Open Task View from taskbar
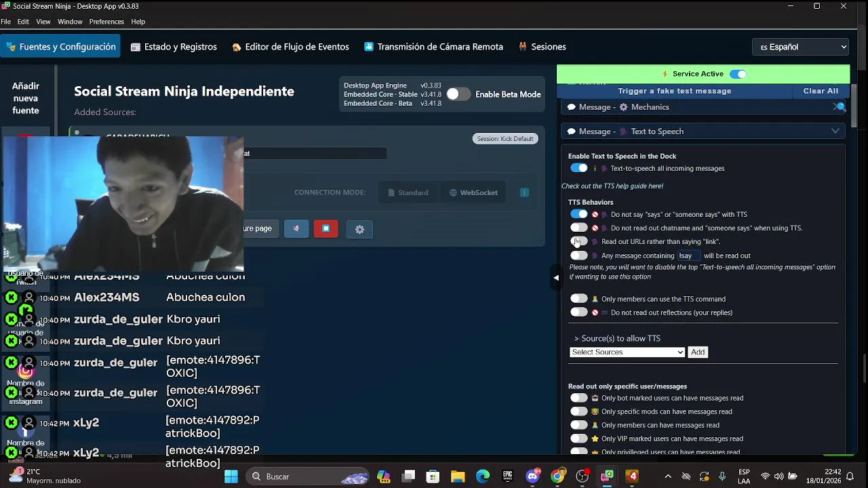This screenshot has height=488, width=868. point(408,476)
